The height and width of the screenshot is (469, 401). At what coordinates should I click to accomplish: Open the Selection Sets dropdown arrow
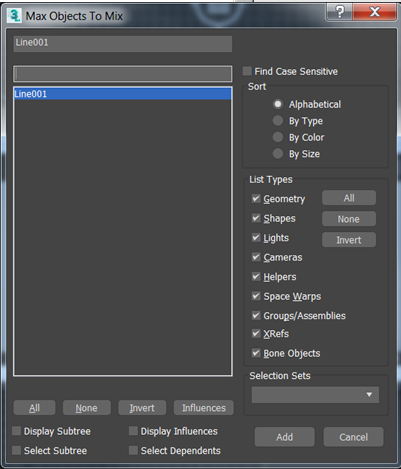point(369,395)
